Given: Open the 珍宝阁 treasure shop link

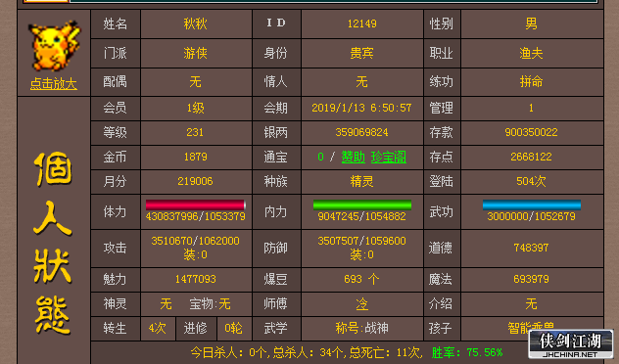Looking at the screenshot, I should pos(389,157).
